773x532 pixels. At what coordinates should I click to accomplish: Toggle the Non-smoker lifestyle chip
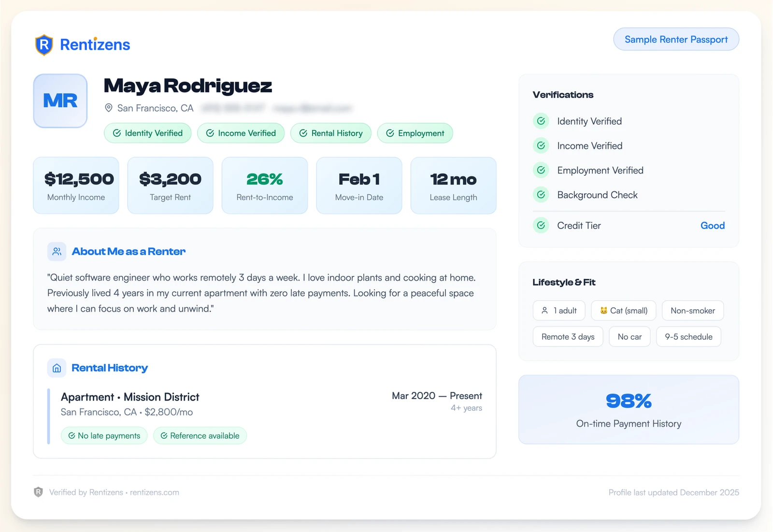click(693, 311)
